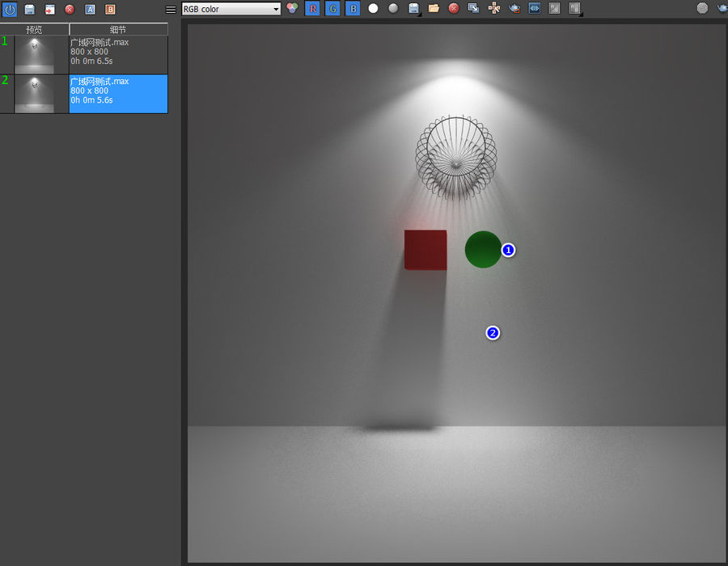Toggle the red channel button
The height and width of the screenshot is (566, 728).
(x=312, y=8)
